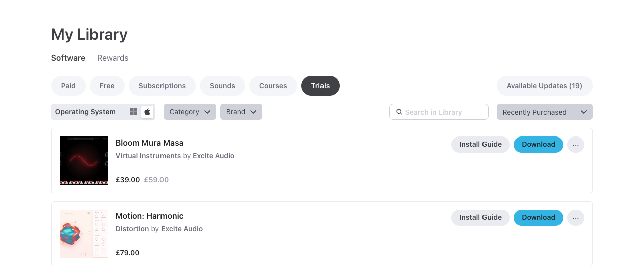
Task: Click the magnifier icon in search box
Action: [x=399, y=112]
